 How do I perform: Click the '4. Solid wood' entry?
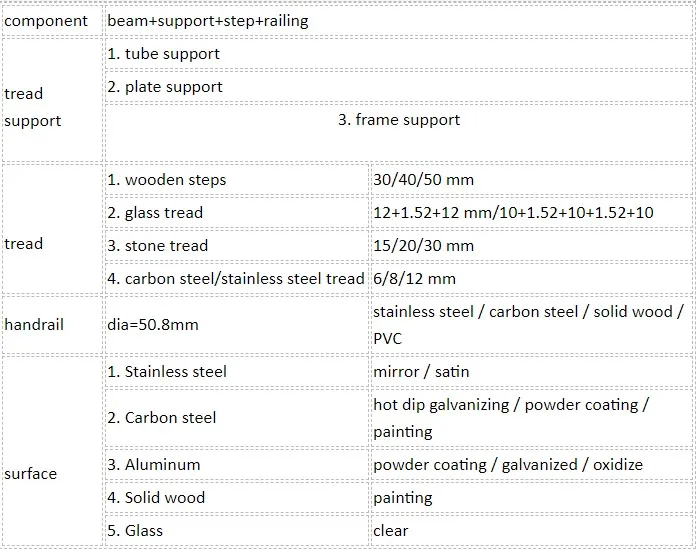[x=156, y=497]
